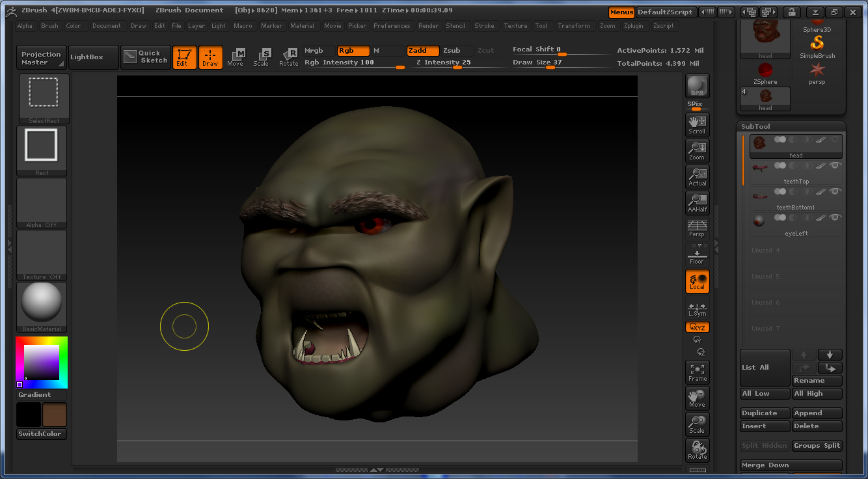Open the BasicMaterial picker
Screen dimensions: 868x479
42,307
